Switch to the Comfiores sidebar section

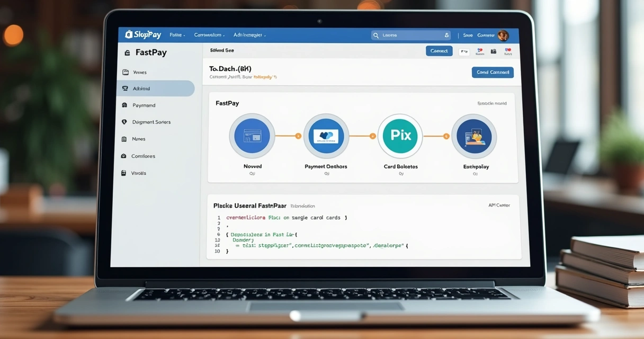point(143,156)
